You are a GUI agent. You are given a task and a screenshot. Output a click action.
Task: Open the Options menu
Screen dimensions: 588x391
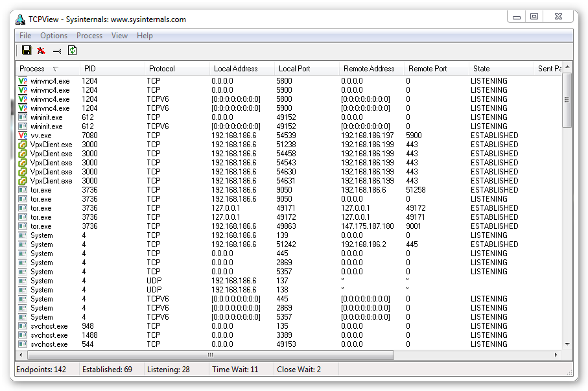pyautogui.click(x=54, y=36)
